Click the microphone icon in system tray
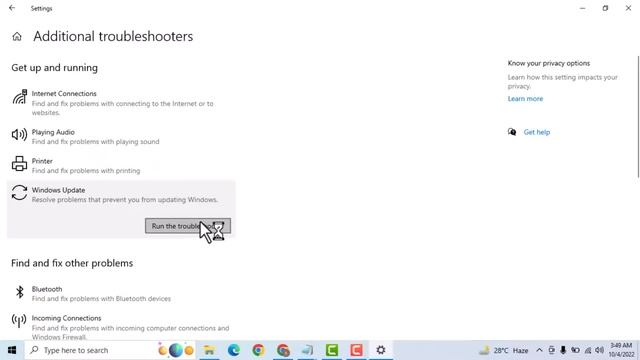The height and width of the screenshot is (360, 640). click(563, 350)
